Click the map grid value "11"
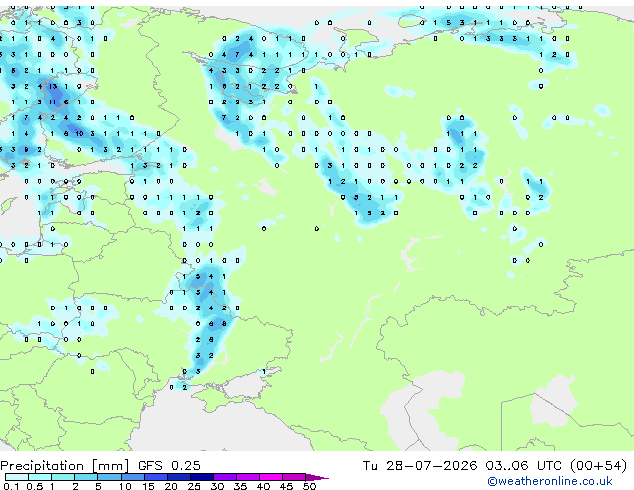Screen dimensions: 634x490 53,102
